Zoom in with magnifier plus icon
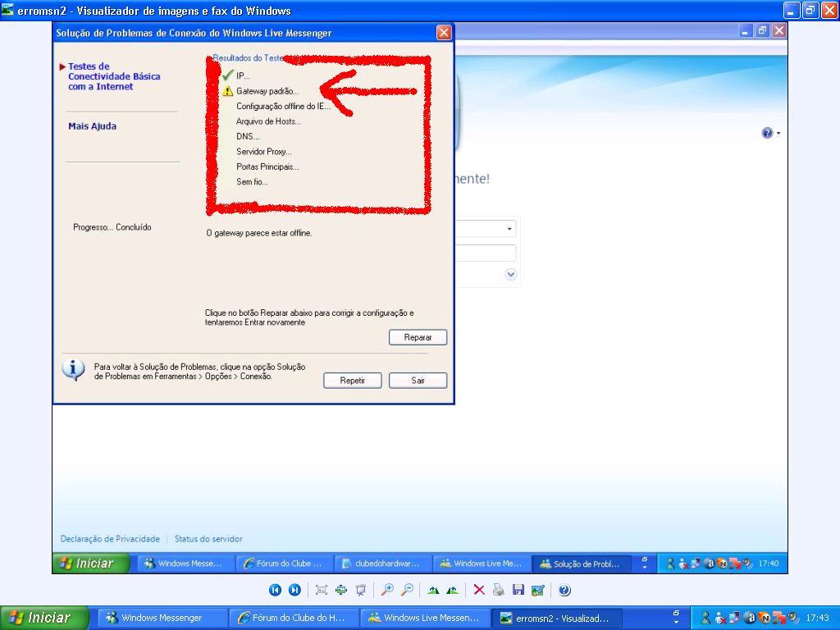The height and width of the screenshot is (630, 840). (387, 590)
